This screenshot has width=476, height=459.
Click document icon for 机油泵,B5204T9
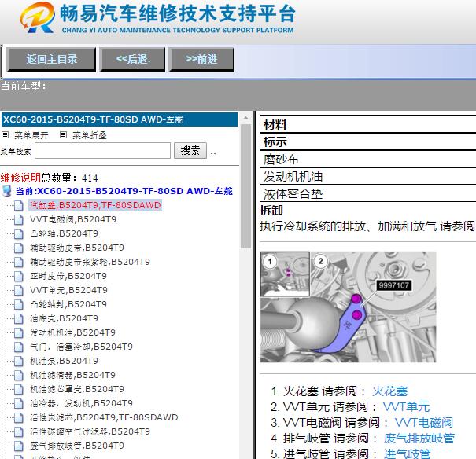click(19, 361)
